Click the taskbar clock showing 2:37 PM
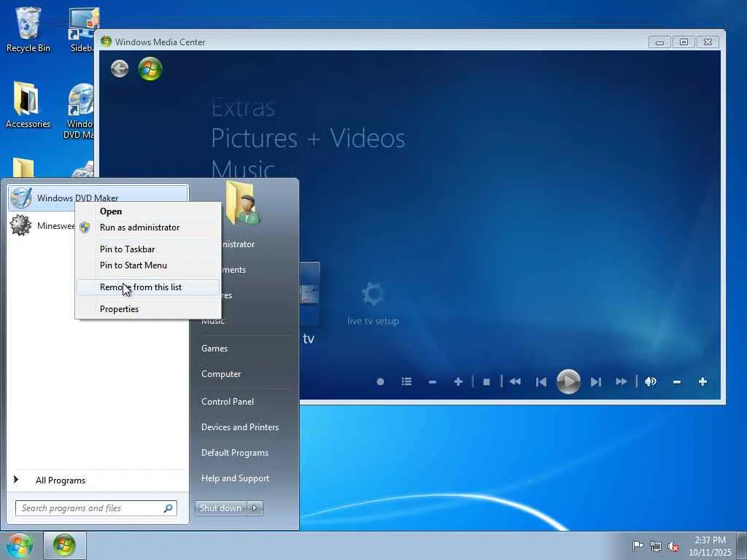 tap(710, 546)
